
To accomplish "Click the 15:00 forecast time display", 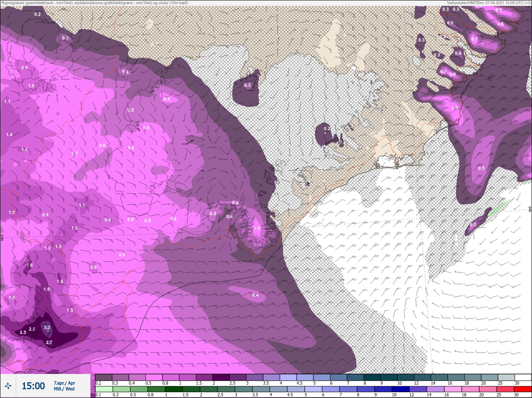I will click(x=33, y=386).
